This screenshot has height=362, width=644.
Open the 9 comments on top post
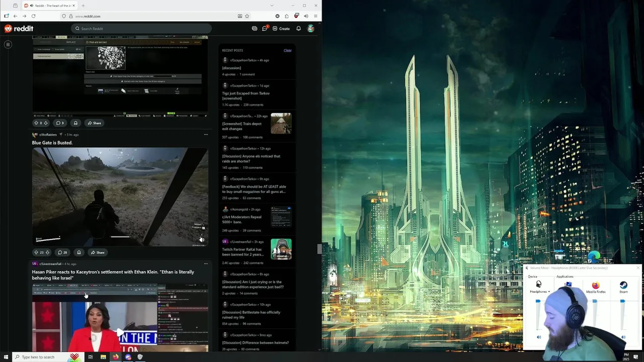pyautogui.click(x=60, y=123)
